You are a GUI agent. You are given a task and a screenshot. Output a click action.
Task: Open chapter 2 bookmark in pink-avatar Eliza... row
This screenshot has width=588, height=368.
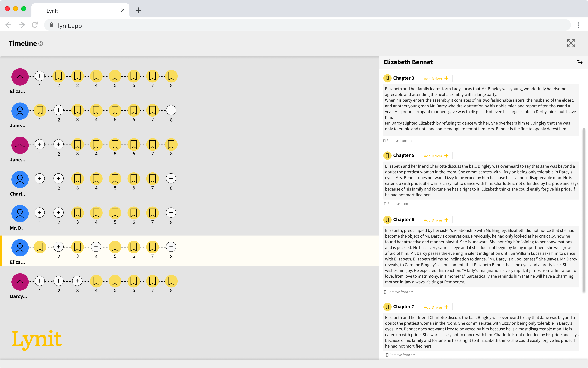[59, 76]
